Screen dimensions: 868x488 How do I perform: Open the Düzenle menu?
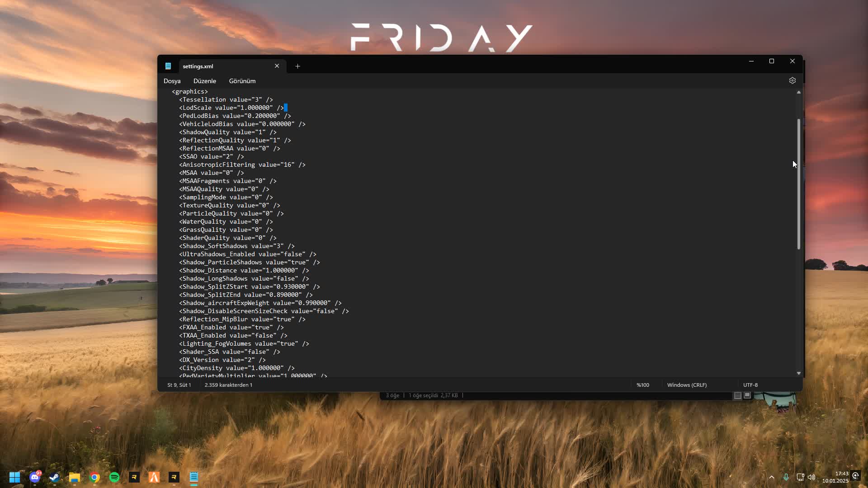click(x=204, y=81)
